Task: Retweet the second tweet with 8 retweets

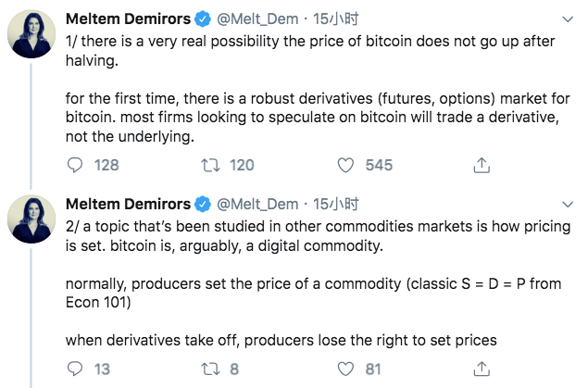Action: pos(210,369)
